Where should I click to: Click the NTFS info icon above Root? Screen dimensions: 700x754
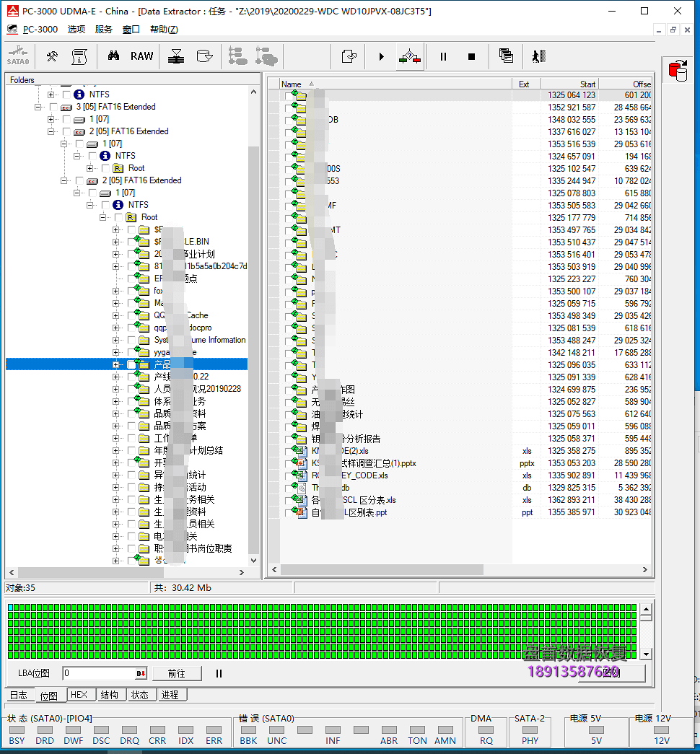click(x=118, y=205)
